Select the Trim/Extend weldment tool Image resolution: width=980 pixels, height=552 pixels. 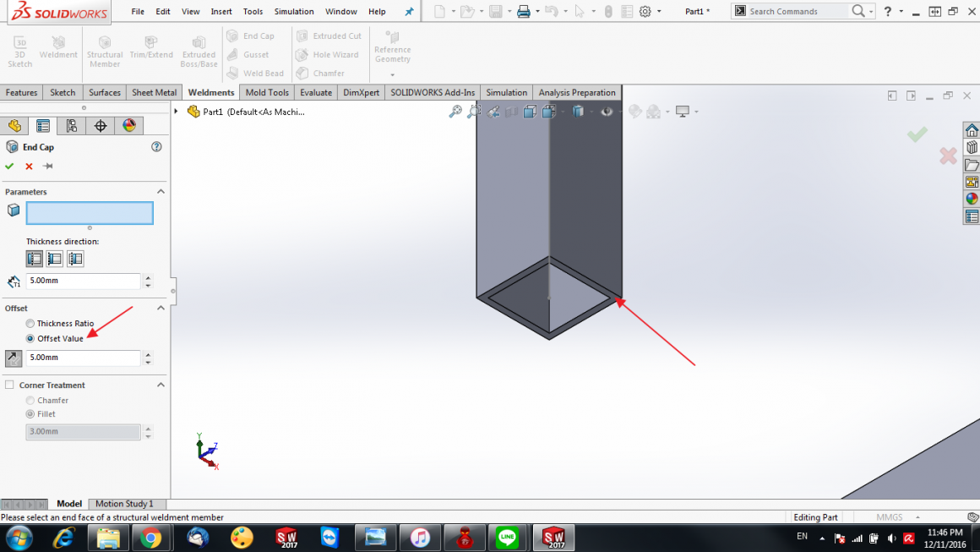pyautogui.click(x=150, y=49)
